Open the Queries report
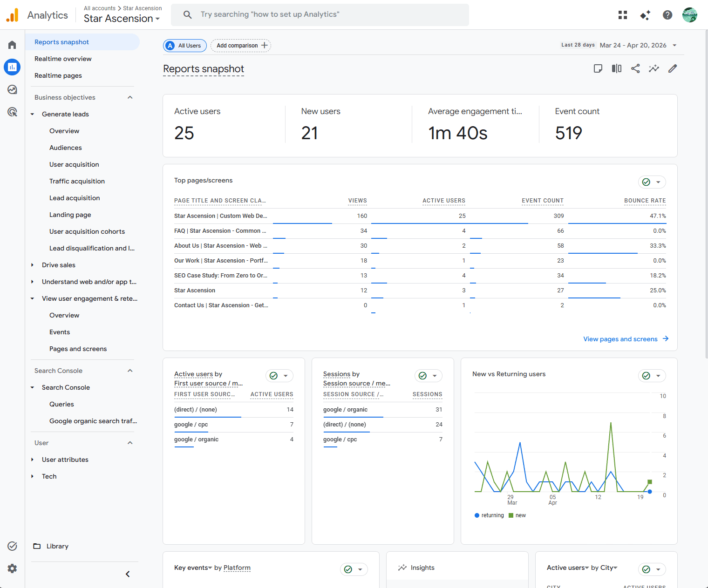This screenshot has width=708, height=588. click(x=61, y=404)
